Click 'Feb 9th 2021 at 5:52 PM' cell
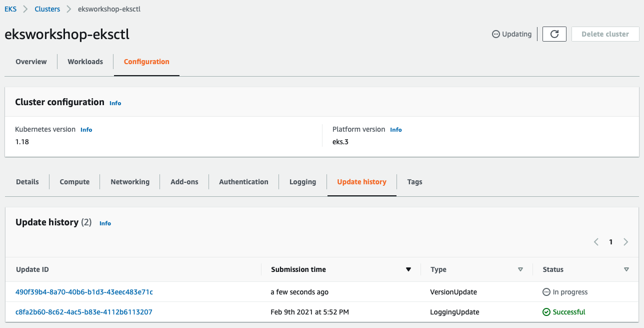 click(x=309, y=312)
